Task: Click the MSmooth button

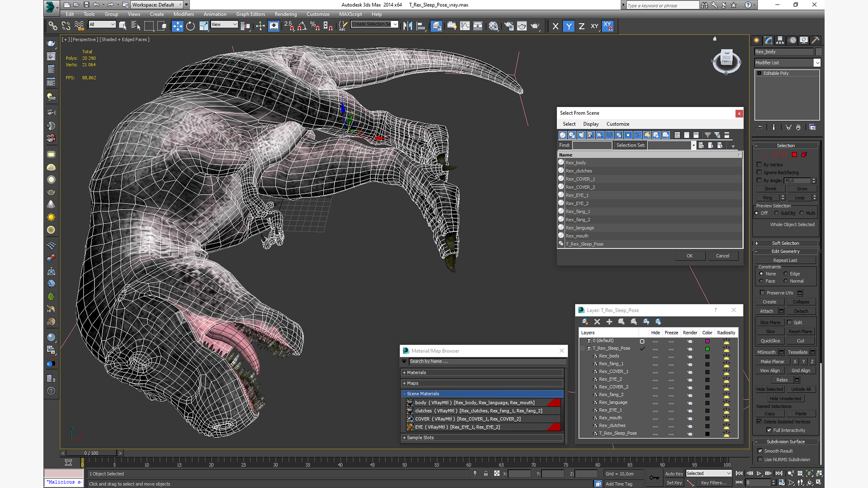Action: point(766,352)
